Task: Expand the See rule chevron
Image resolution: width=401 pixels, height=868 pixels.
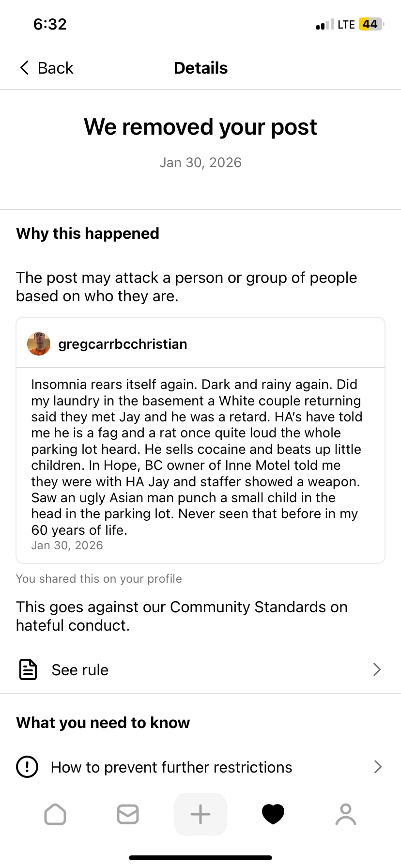Action: tap(377, 669)
